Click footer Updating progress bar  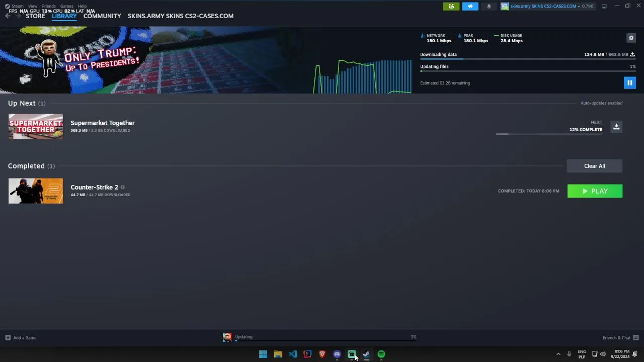pos(326,341)
